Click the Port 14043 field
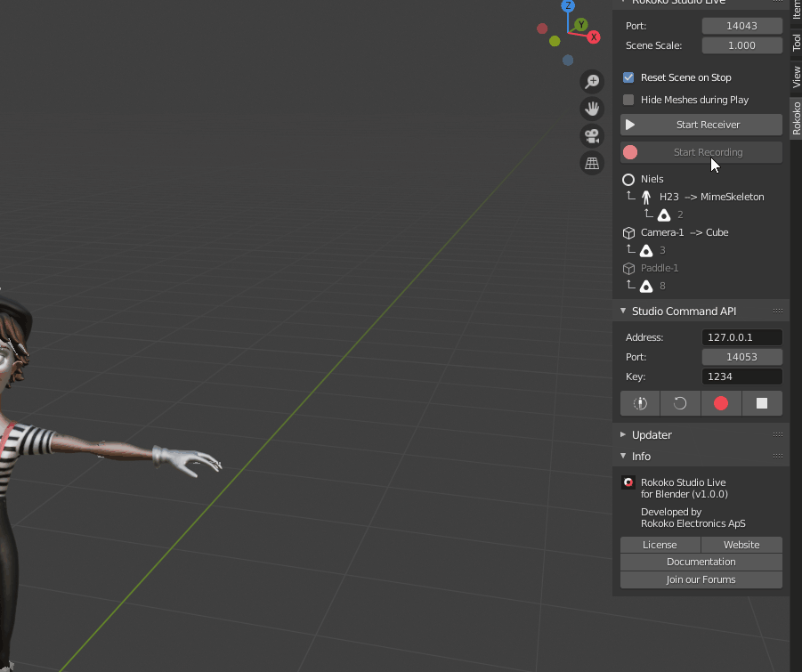Viewport: 802px width, 672px height. (742, 26)
